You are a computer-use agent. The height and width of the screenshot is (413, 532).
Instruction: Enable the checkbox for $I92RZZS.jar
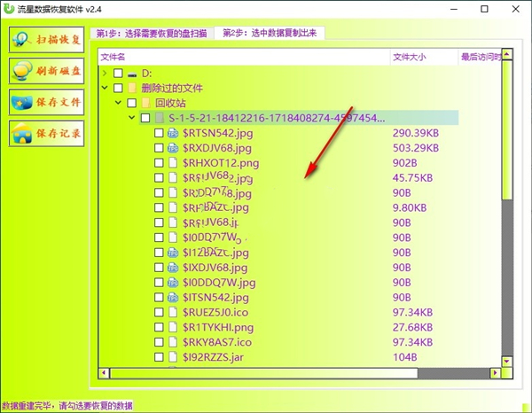point(159,357)
